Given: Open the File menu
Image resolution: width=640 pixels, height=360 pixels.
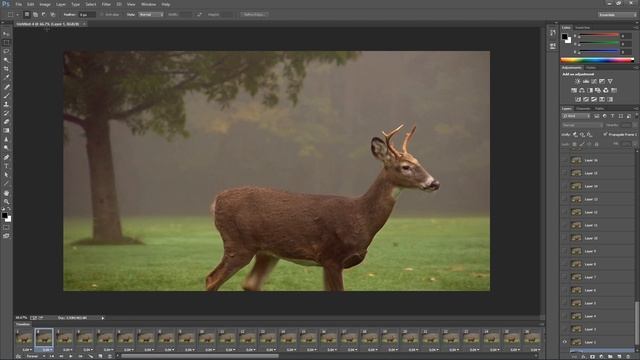Looking at the screenshot, I should [x=18, y=4].
